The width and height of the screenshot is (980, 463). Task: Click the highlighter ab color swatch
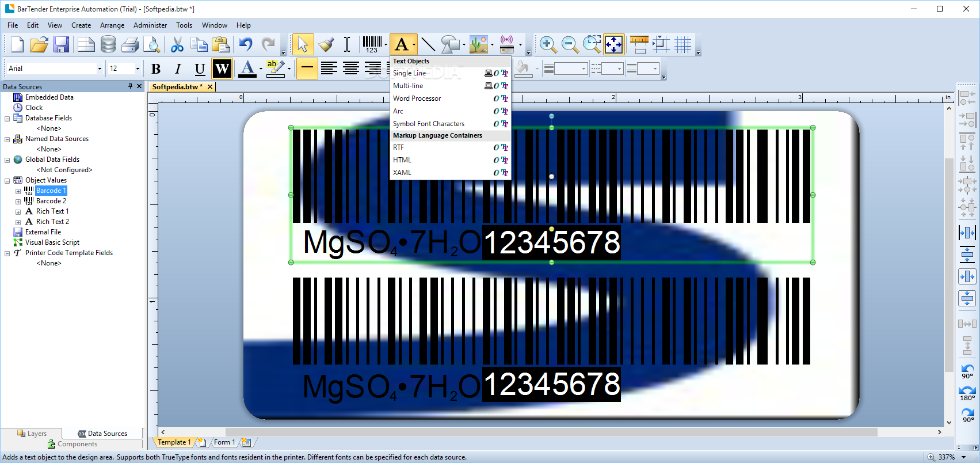(275, 69)
